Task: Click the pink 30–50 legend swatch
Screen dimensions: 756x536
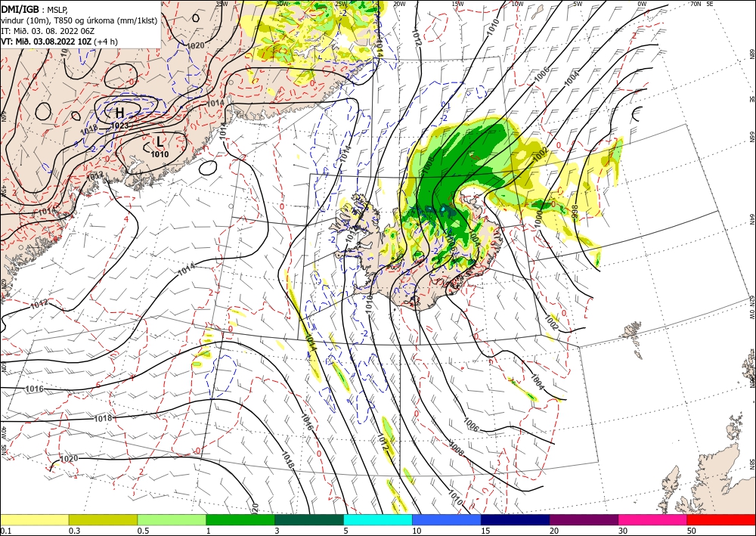Action: point(653,519)
